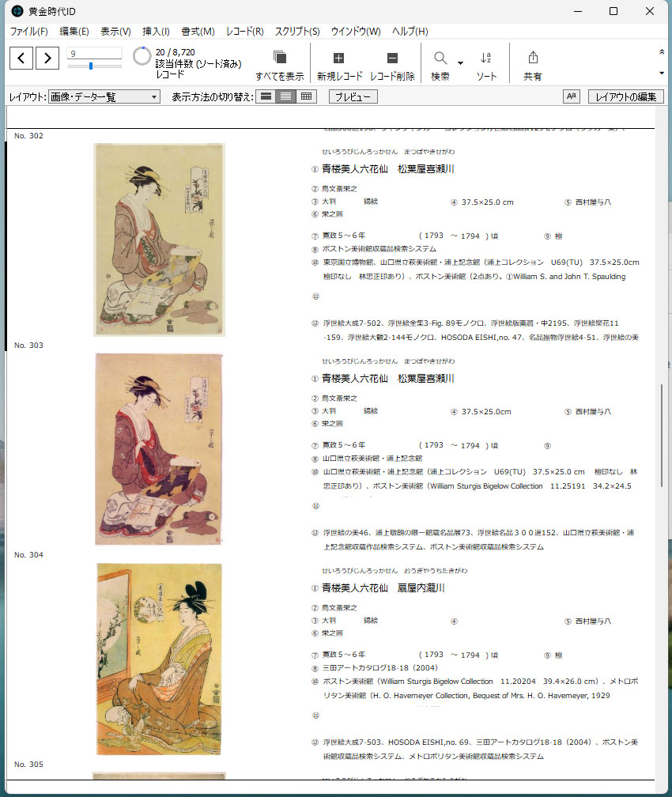Toggle the formatting bar Aa button
The image size is (672, 797).
(x=572, y=96)
